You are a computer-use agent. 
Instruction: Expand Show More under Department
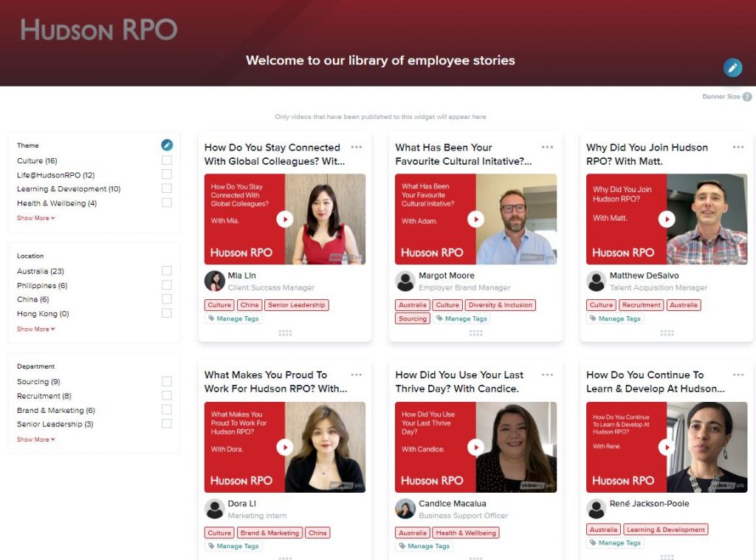pos(35,440)
